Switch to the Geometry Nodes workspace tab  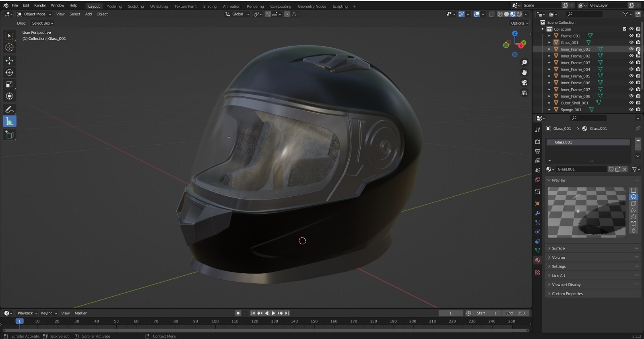pos(312,6)
